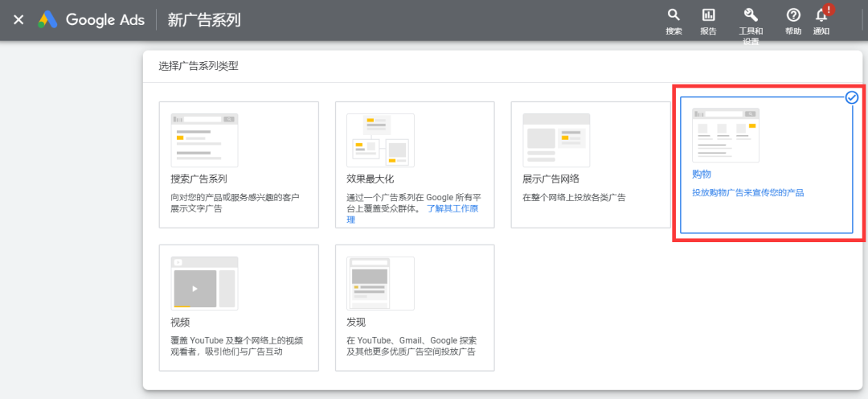Click the shopping campaign illustration thumbnail
Screen dimensions: 868x399
726,135
